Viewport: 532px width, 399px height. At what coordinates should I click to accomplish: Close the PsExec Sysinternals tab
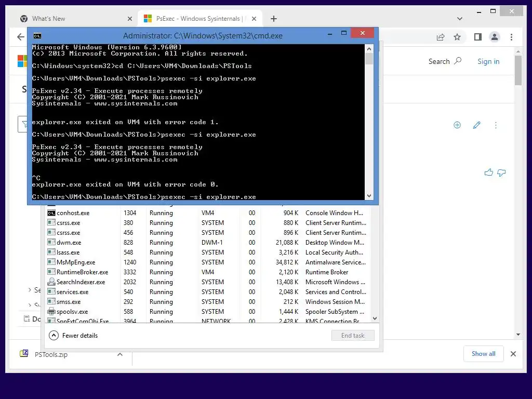(254, 19)
